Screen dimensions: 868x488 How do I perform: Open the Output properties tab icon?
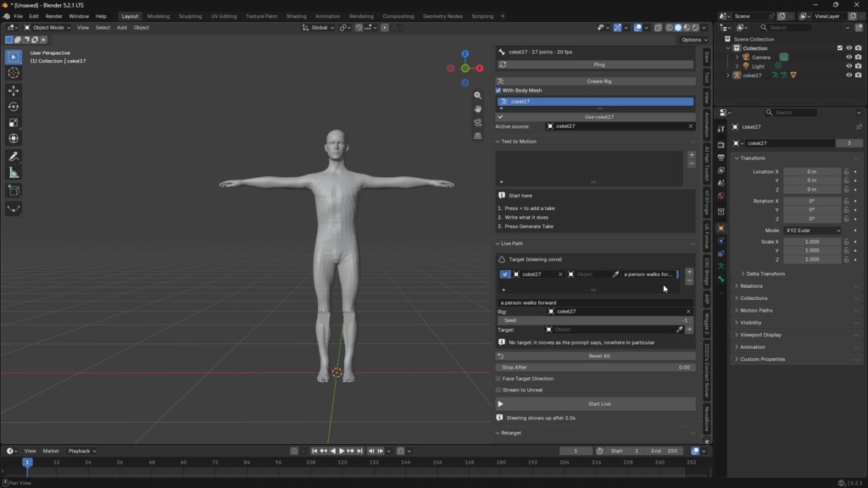(721, 158)
